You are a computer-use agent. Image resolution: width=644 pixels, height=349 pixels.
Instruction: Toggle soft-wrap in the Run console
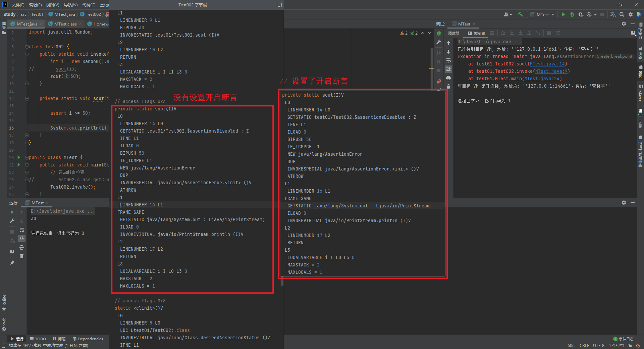pyautogui.click(x=22, y=230)
